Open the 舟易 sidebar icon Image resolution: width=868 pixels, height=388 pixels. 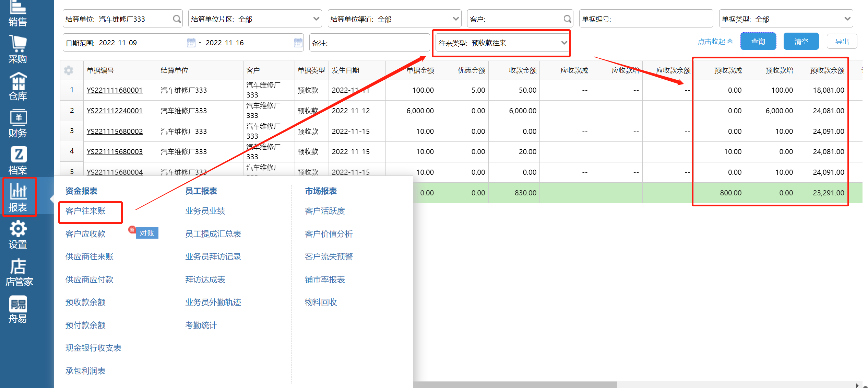pos(17,309)
